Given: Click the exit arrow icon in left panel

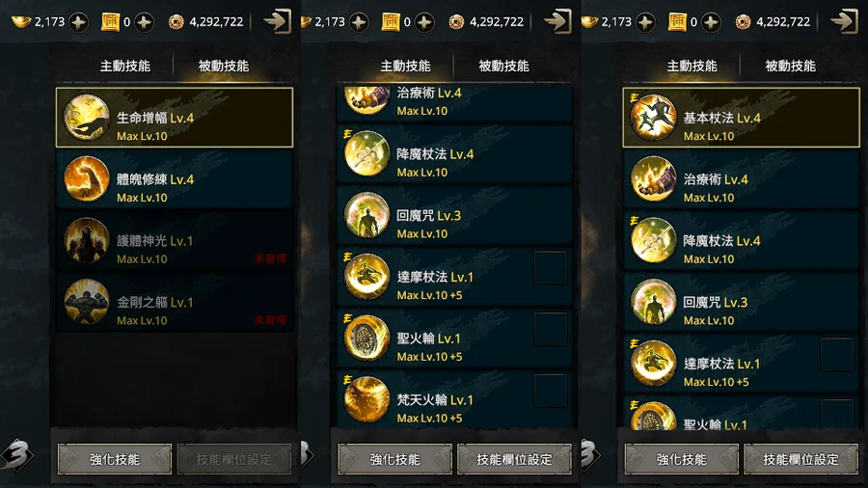Looking at the screenshot, I should [278, 21].
